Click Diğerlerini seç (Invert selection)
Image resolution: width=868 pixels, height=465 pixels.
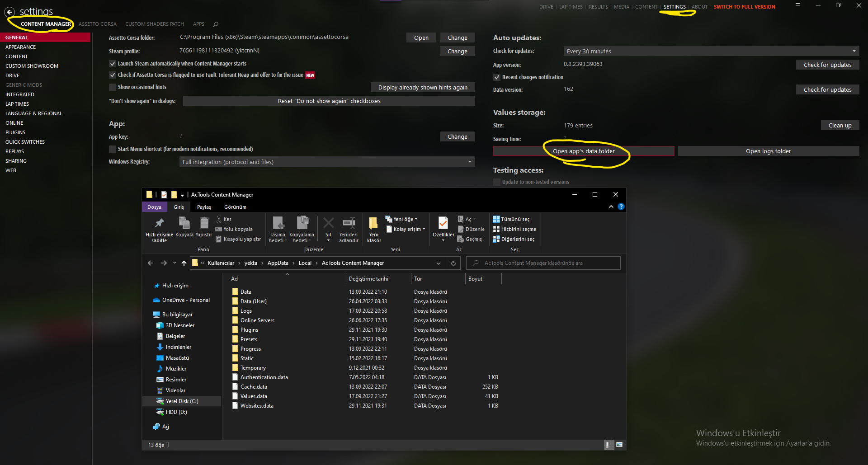pos(514,239)
